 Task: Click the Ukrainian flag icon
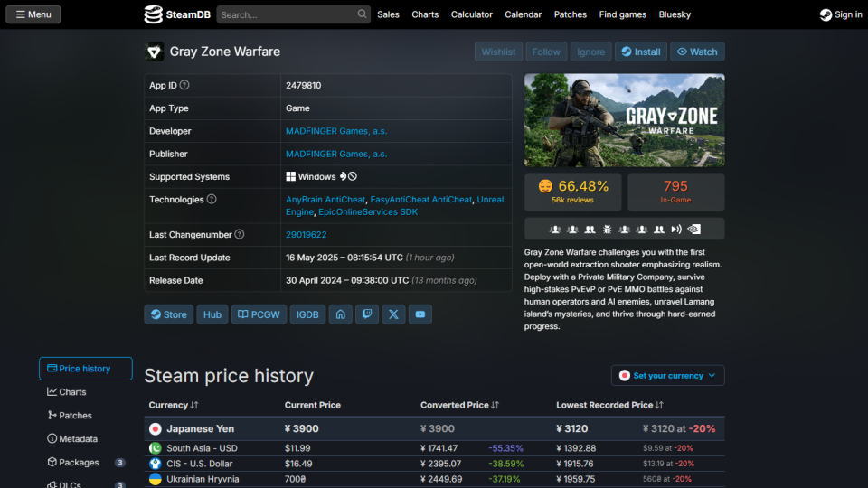[x=155, y=479]
